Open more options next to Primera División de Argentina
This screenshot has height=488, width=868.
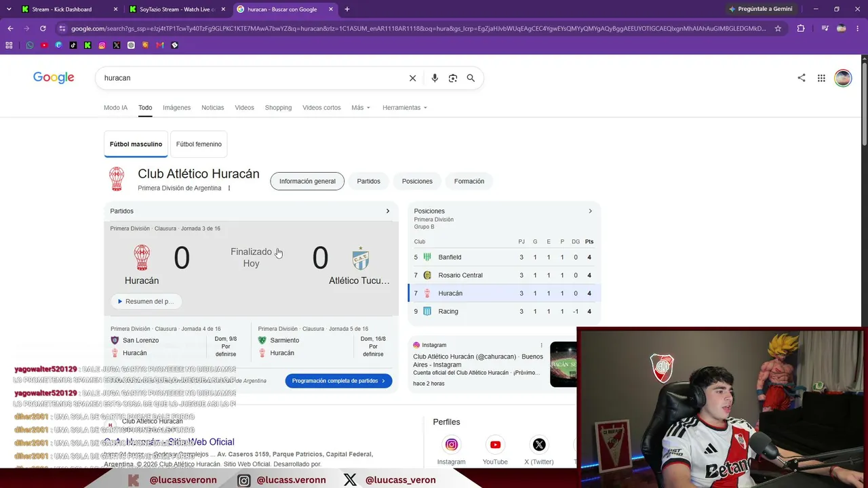coord(229,188)
